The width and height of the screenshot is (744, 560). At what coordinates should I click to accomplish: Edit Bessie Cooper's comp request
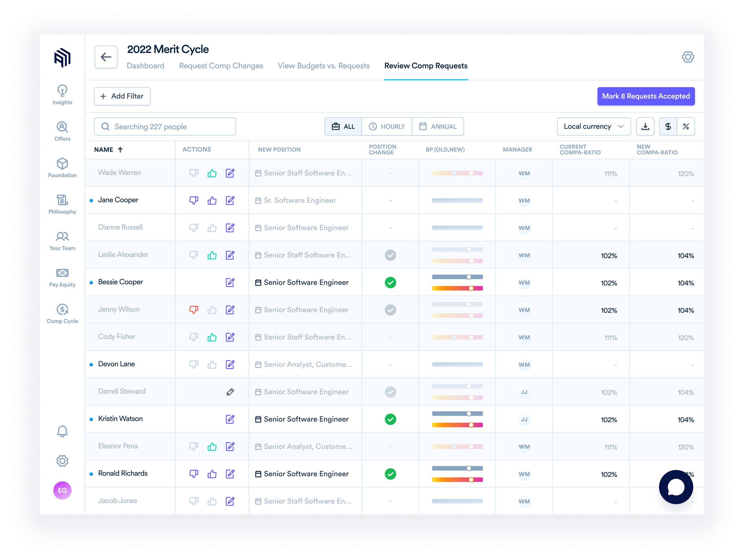click(x=230, y=282)
